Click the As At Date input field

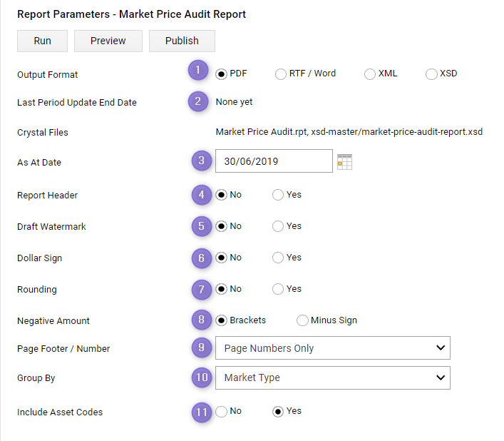tap(274, 161)
